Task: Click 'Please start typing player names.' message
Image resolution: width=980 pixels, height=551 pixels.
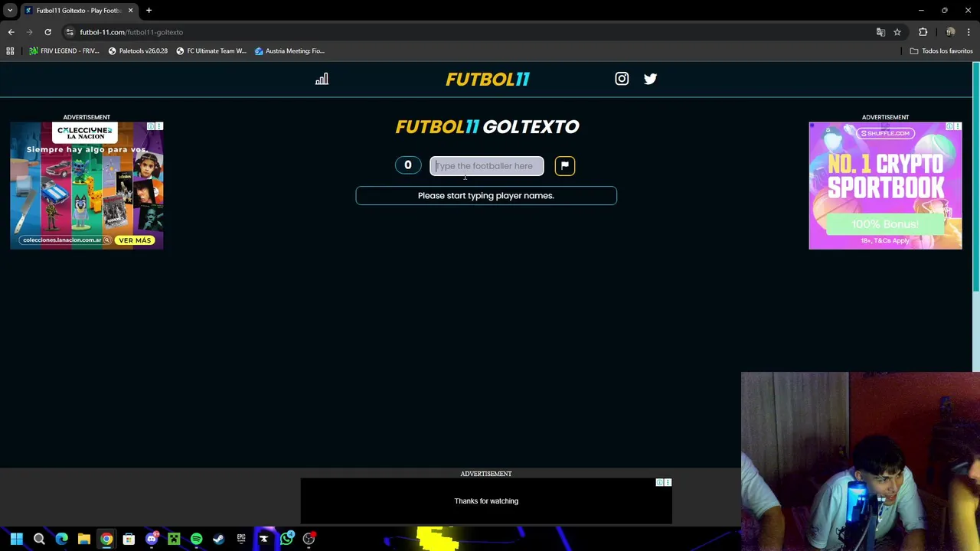Action: [x=486, y=196]
